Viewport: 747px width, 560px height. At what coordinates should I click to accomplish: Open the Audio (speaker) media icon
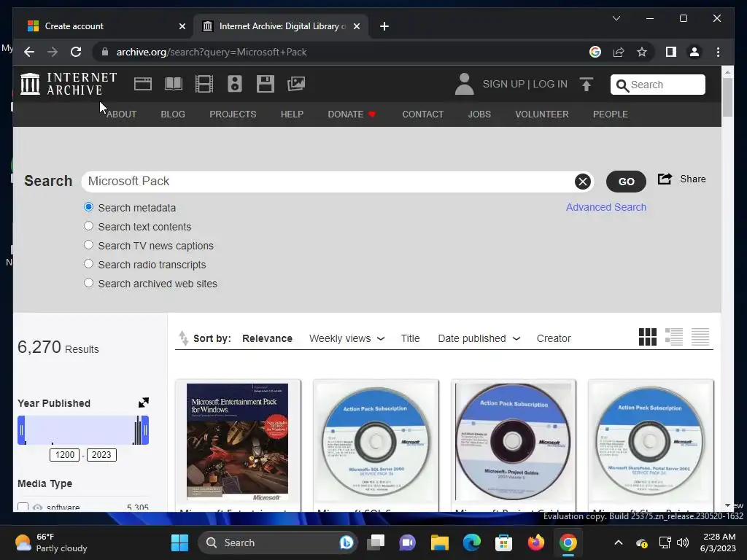pos(234,84)
